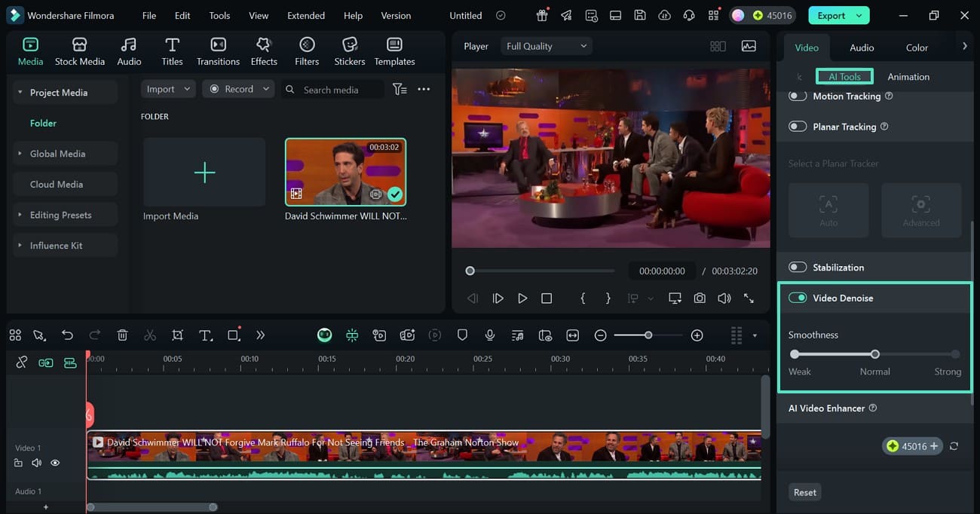Image resolution: width=980 pixels, height=514 pixels.
Task: Toggle Planar Tracking switch
Action: (x=798, y=127)
